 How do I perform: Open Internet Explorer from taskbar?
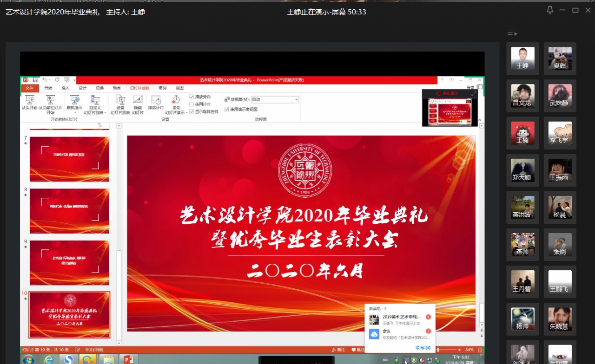coord(48,359)
